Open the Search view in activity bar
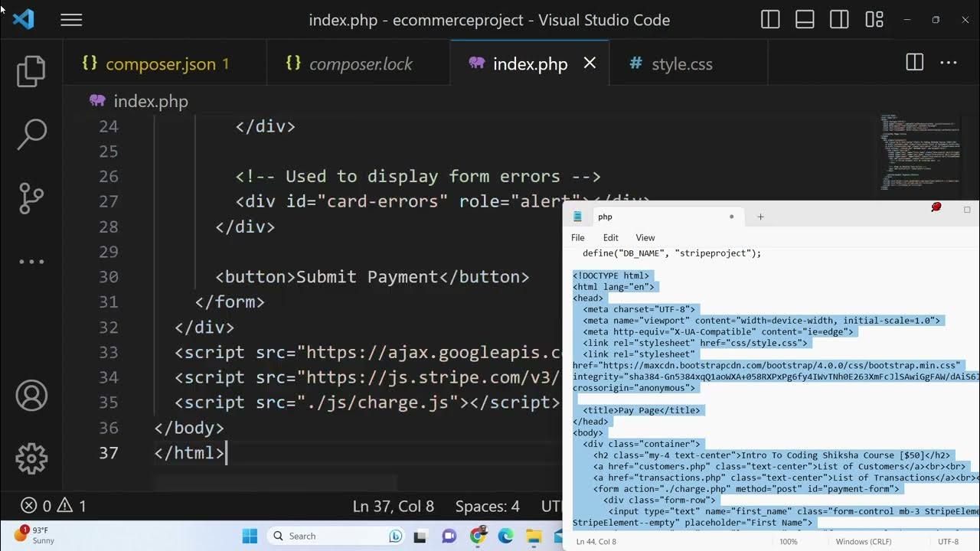 click(31, 135)
